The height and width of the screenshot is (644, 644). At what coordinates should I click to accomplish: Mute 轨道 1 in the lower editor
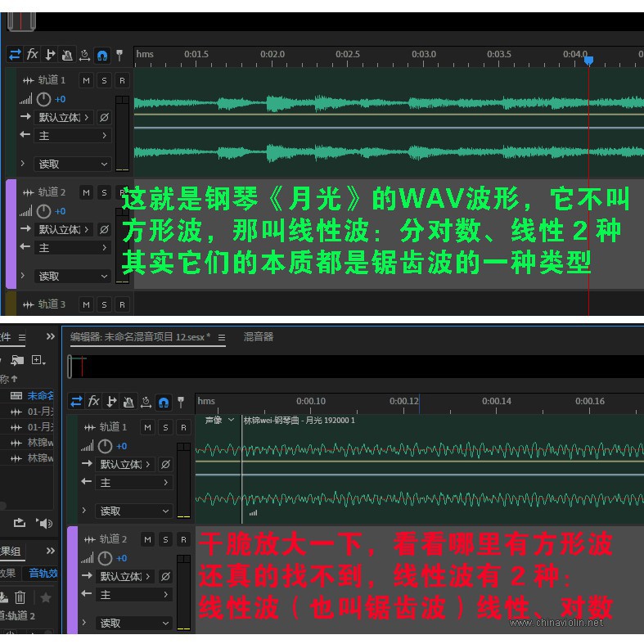tap(147, 427)
